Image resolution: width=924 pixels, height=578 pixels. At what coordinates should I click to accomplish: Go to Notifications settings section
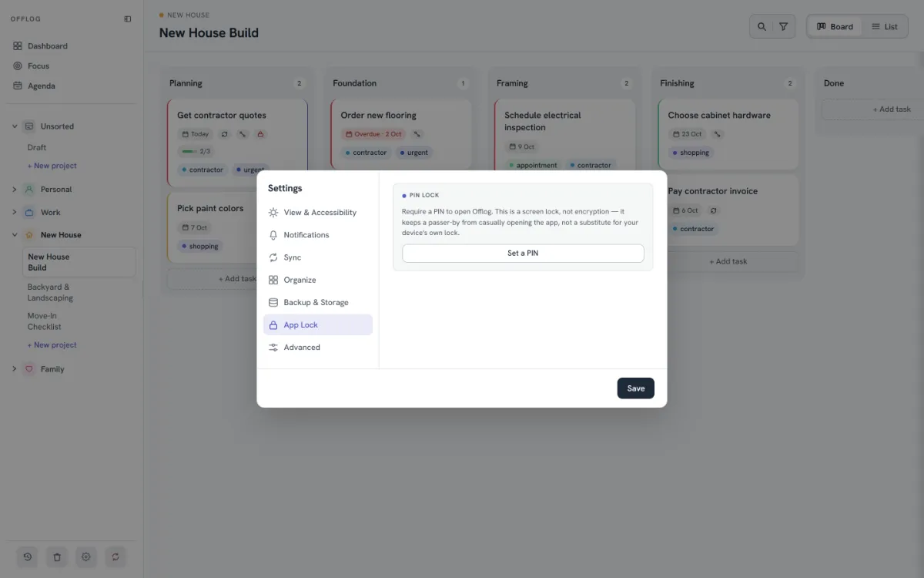[318, 235]
